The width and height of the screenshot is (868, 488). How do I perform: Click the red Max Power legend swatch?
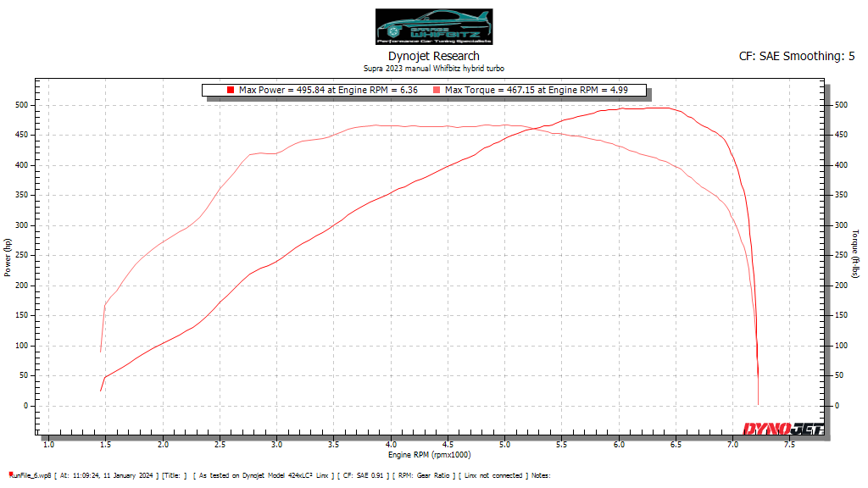tap(231, 90)
